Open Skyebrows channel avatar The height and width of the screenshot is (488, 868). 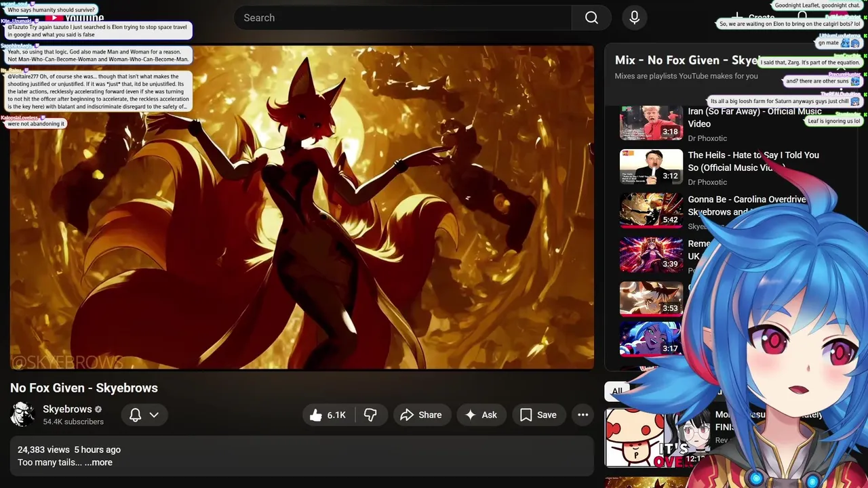coord(22,414)
